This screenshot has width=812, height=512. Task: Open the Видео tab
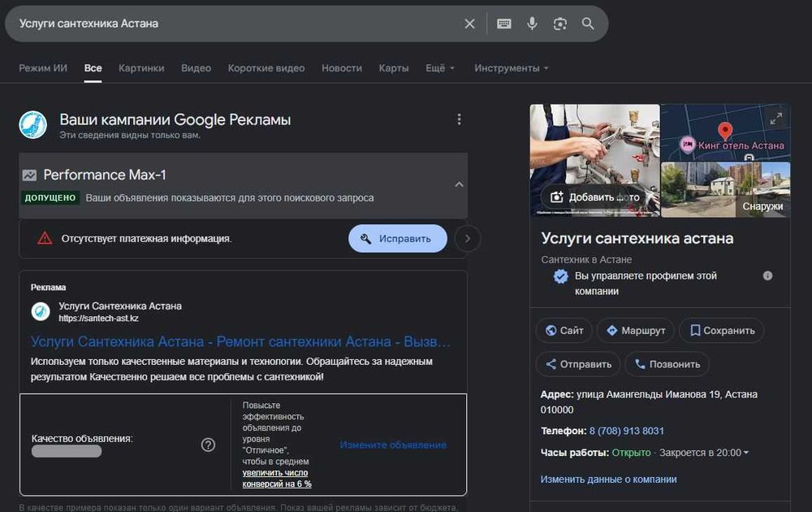point(197,68)
